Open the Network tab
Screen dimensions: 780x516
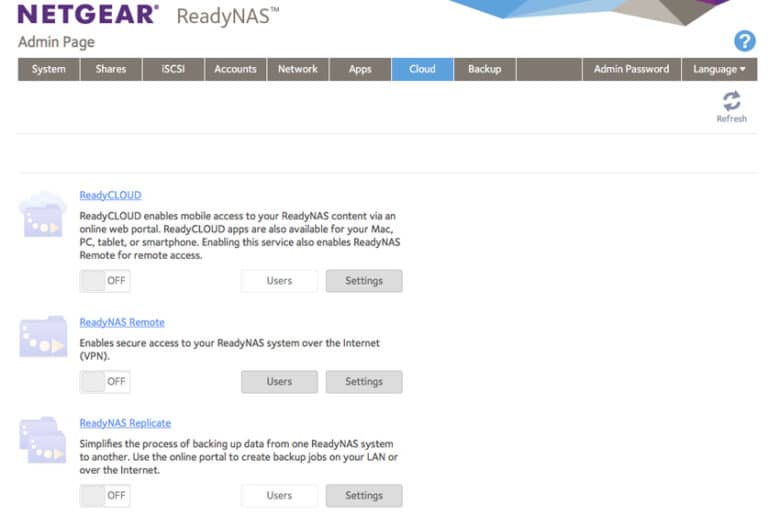297,69
